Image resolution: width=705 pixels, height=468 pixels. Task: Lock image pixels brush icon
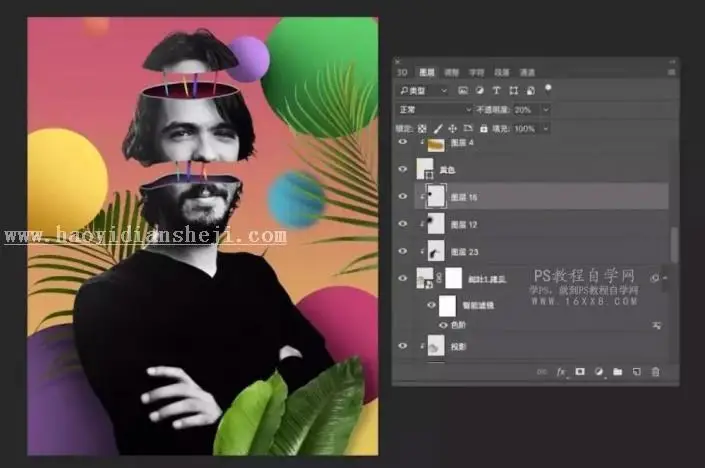pyautogui.click(x=437, y=129)
